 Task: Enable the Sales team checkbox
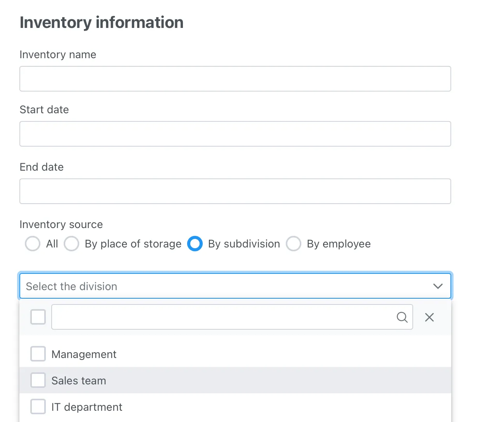(38, 380)
